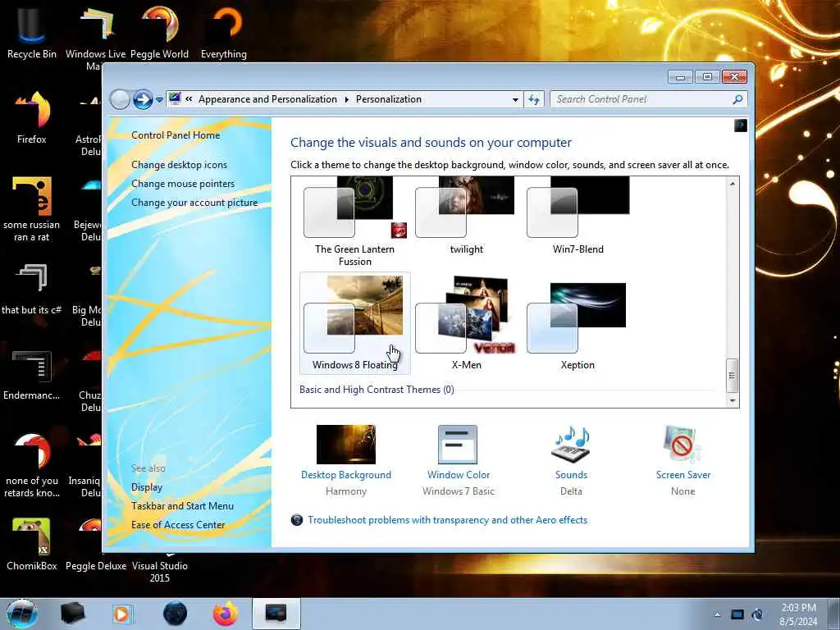Click the theme list scrollbar thumb
The height and width of the screenshot is (630, 840).
coord(732,375)
